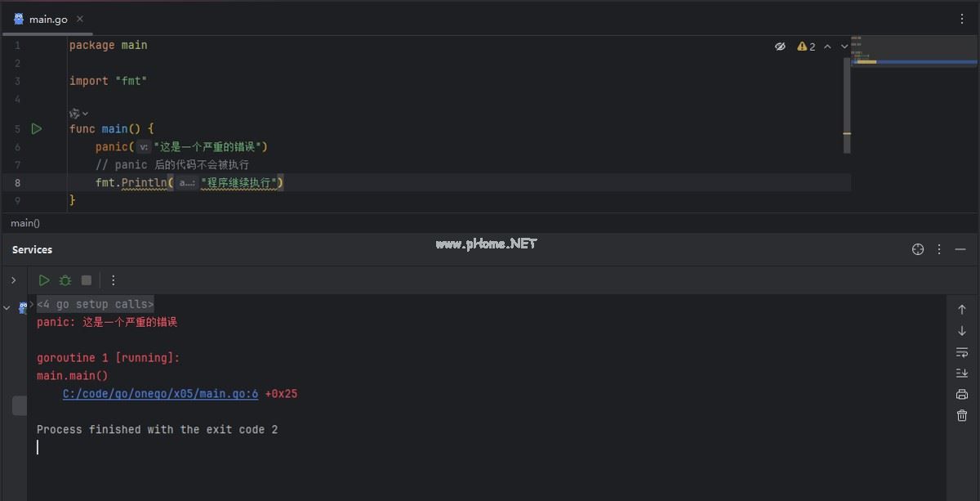
Task: Select the main.go editor tab
Action: coord(47,19)
